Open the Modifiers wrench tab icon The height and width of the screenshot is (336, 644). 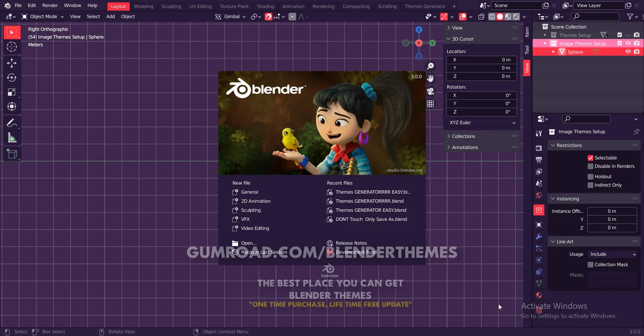539,236
